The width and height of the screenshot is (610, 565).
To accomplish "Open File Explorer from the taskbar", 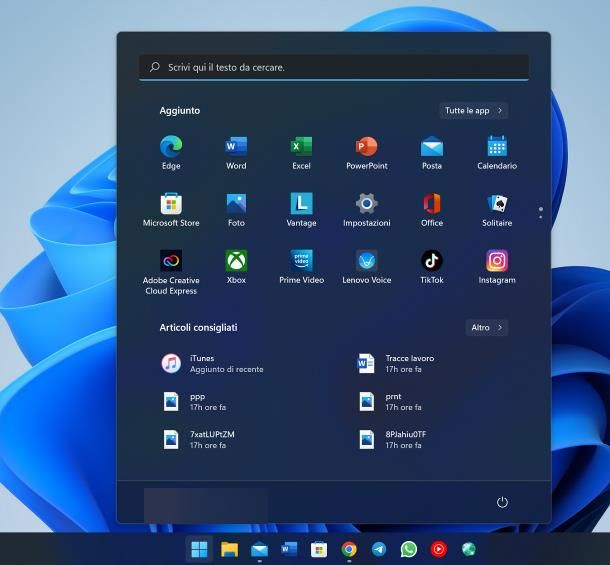I will pyautogui.click(x=230, y=549).
